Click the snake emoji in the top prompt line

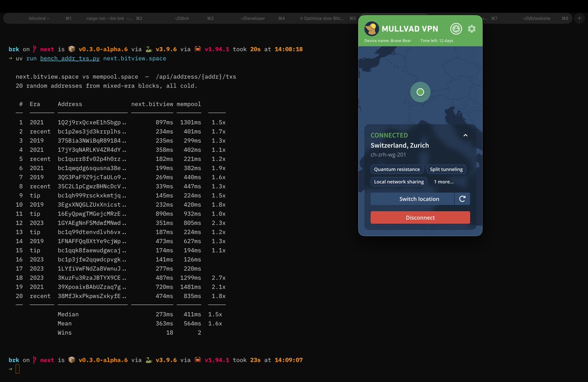coord(149,49)
